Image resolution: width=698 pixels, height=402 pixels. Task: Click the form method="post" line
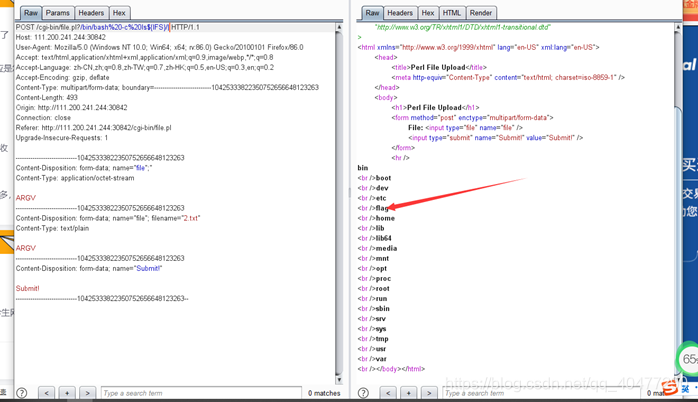coord(472,118)
